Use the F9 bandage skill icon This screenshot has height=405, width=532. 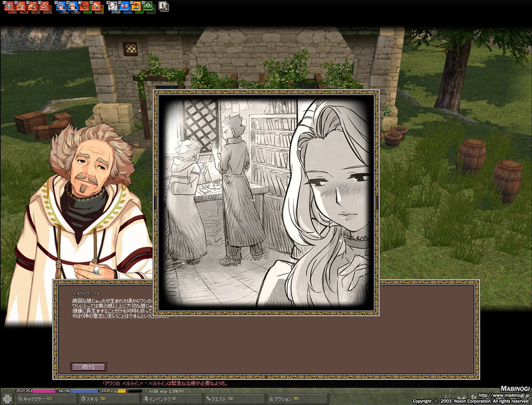pos(113,6)
